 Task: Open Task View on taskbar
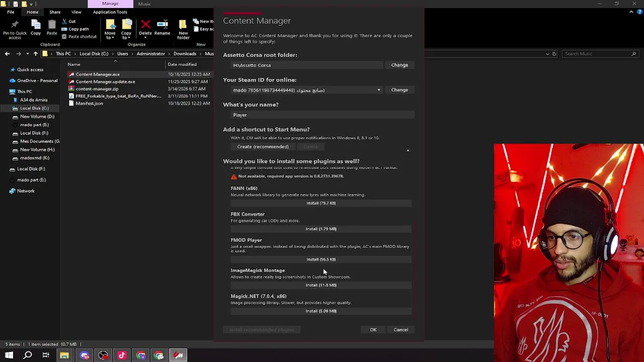(x=46, y=355)
